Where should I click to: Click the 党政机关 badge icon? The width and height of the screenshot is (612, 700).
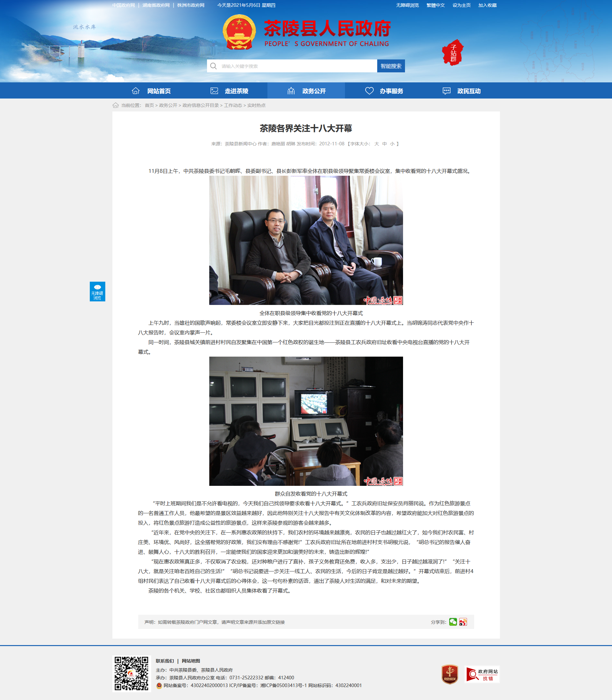tap(450, 674)
